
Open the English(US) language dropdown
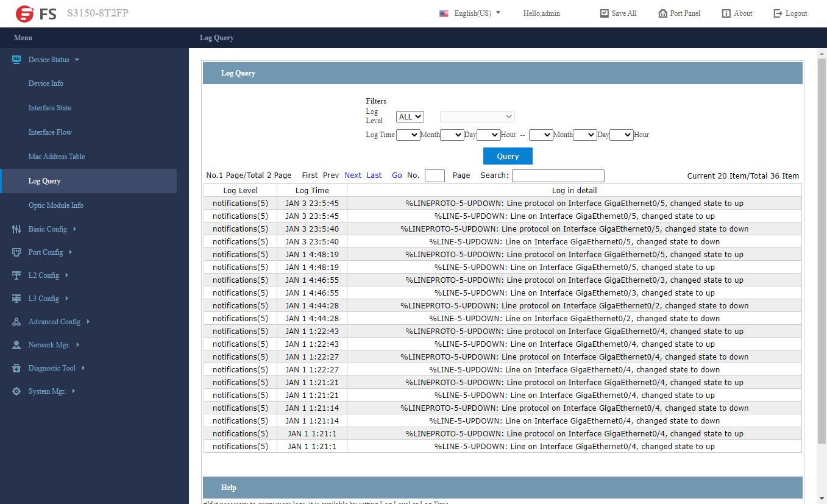[x=470, y=13]
